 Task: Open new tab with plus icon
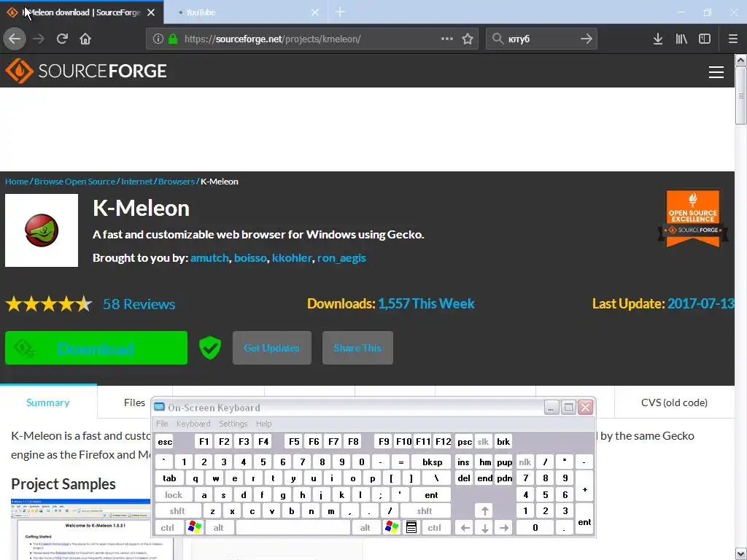tap(340, 12)
